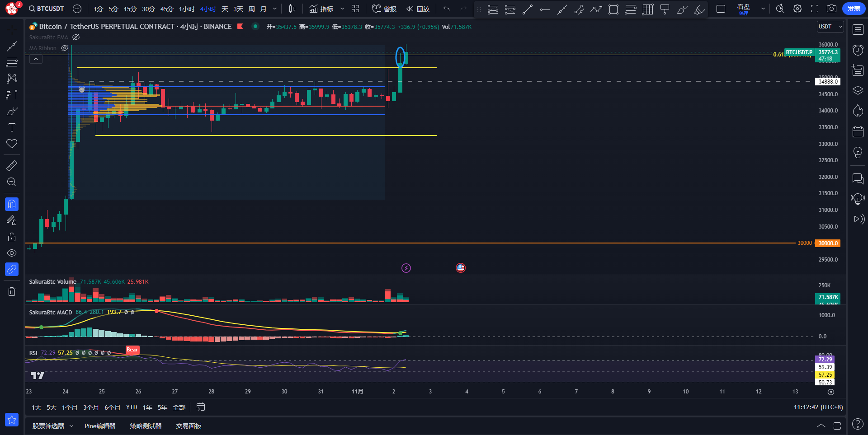The image size is (868, 435).
Task: Select the rectangle drawing tool in top bar
Action: pos(613,9)
